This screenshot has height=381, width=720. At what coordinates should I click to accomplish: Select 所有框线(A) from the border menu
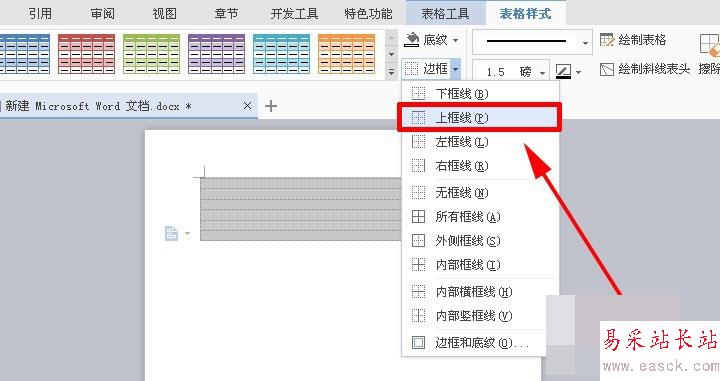coord(480,217)
